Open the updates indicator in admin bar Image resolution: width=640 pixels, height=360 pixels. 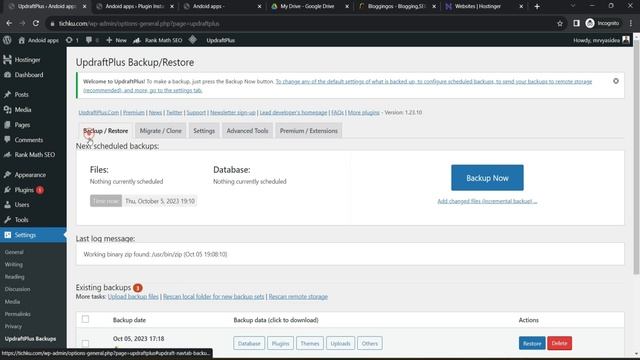tap(72, 40)
